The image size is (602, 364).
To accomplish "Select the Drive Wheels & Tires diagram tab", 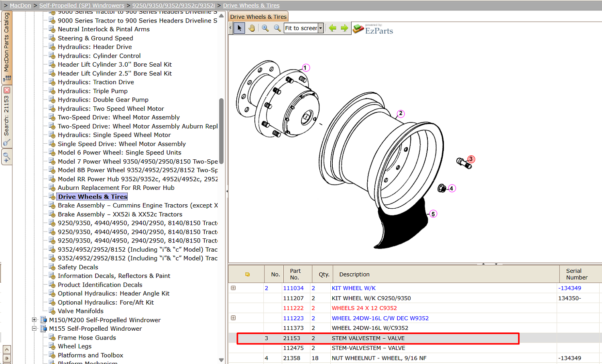I will point(258,17).
